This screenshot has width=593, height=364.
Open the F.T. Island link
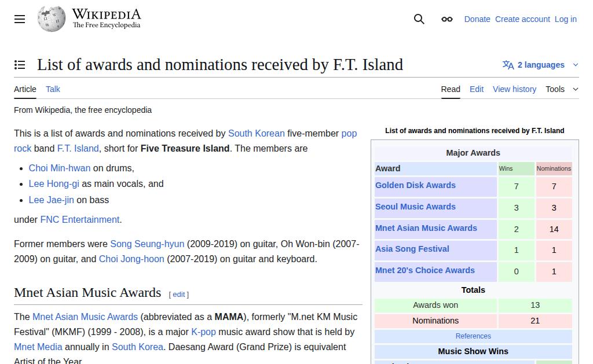tap(78, 149)
